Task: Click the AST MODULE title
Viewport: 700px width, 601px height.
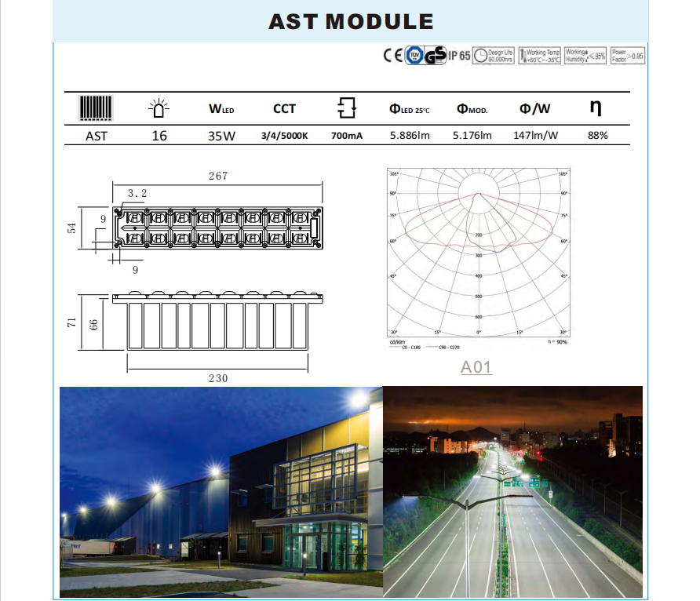Action: (350, 21)
